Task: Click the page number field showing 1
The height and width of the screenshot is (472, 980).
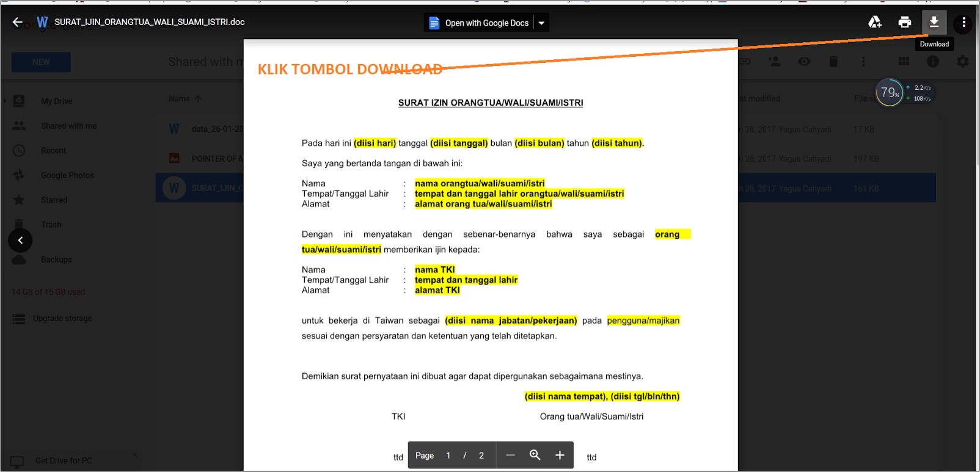Action: (448, 456)
